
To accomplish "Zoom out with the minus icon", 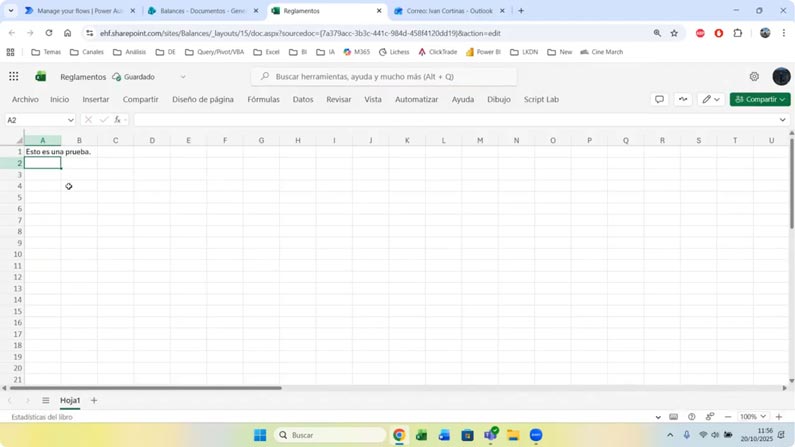I will click(728, 417).
